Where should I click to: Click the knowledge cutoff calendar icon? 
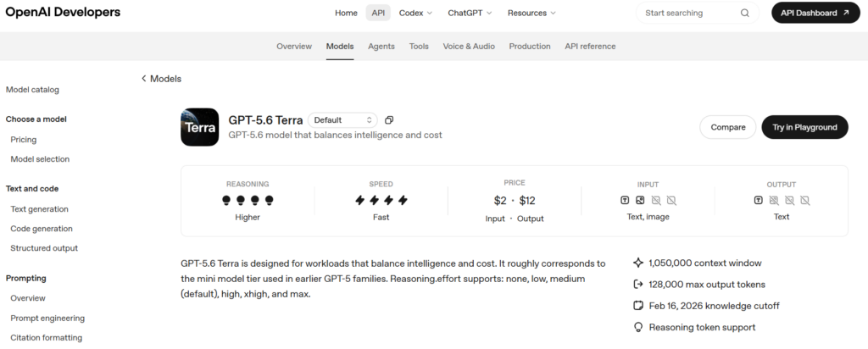point(638,306)
